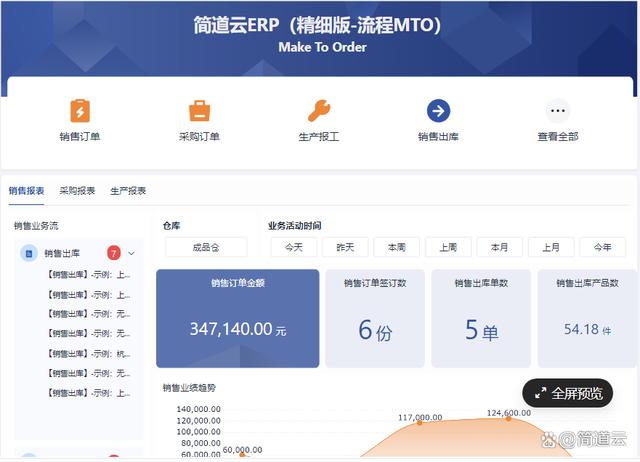
Task: Select the 成品仓 warehouse filter
Action: click(x=206, y=247)
